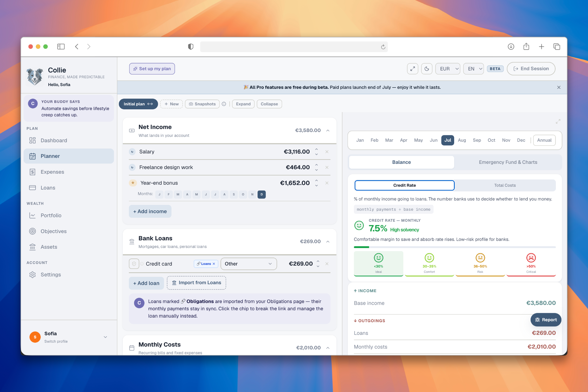Screen dimensions: 588x392
Task: Toggle the December month chip for bonus
Action: tap(262, 194)
